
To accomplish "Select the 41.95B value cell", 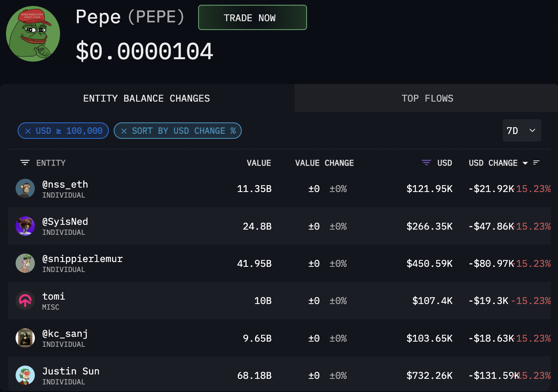I will pos(254,264).
